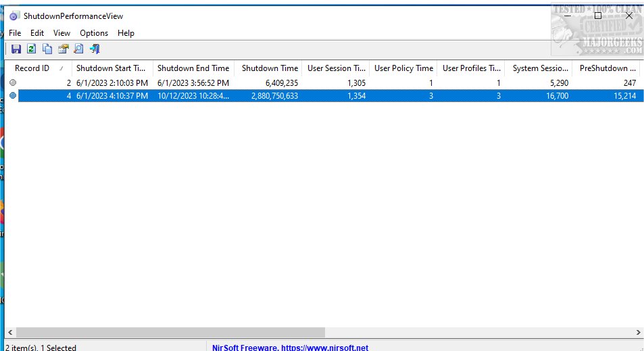The width and height of the screenshot is (644, 351).
Task: Click the horizontal scrollbar right arrow
Action: pyautogui.click(x=639, y=333)
